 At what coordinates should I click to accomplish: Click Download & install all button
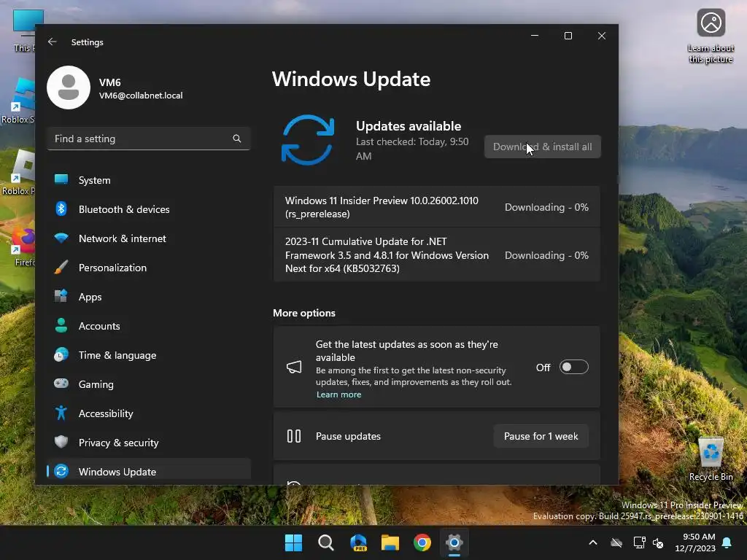543,147
